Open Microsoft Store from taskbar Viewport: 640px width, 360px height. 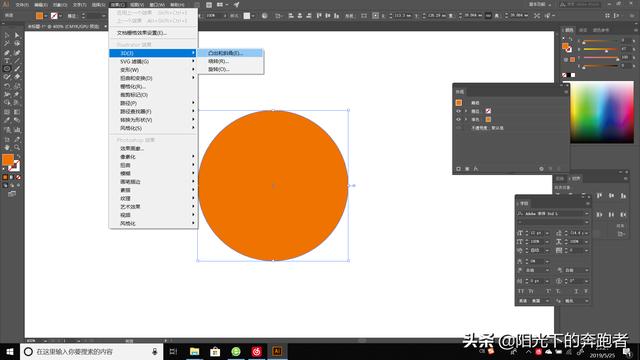click(215, 351)
